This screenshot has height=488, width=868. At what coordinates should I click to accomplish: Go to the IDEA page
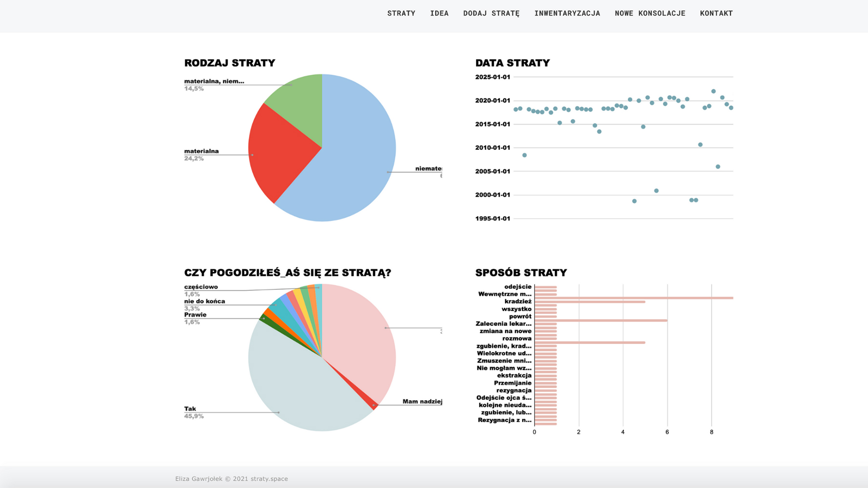tap(439, 13)
